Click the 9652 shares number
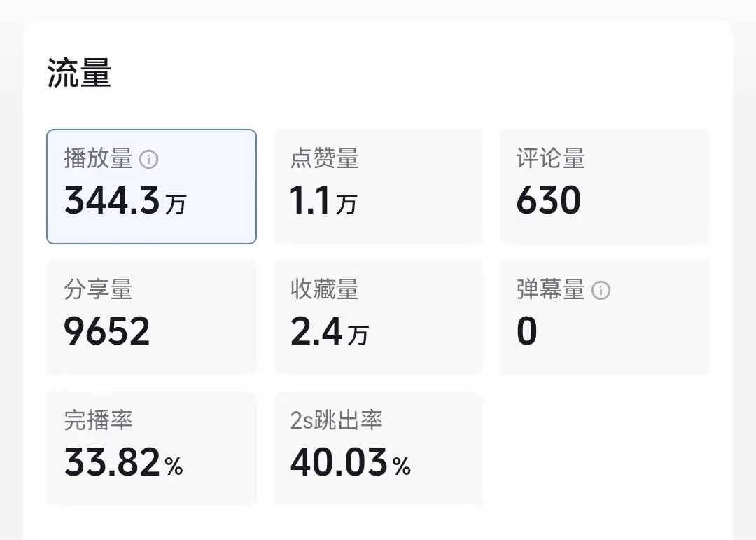 [107, 331]
